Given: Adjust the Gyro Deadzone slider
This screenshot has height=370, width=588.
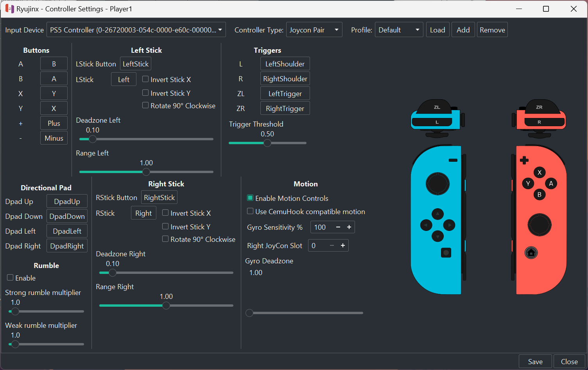Looking at the screenshot, I should click(x=304, y=313).
